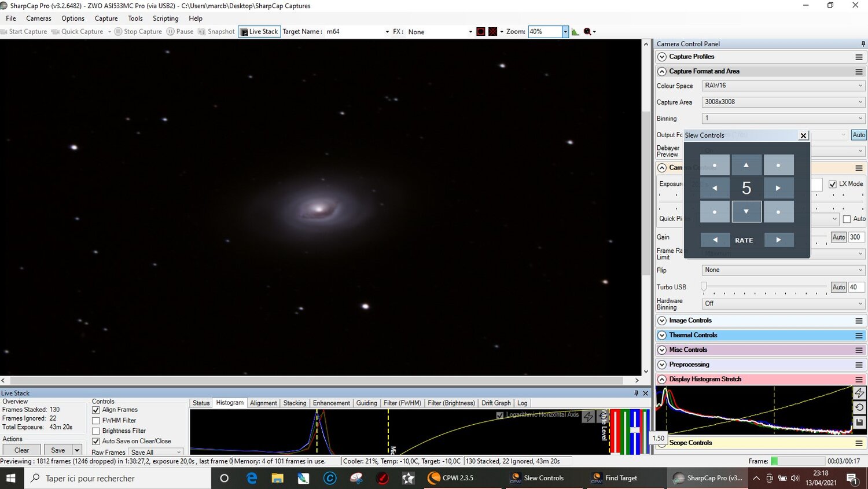Screen dimensions: 868x489
Task: Click the Auto button next to Gain
Action: click(x=838, y=237)
